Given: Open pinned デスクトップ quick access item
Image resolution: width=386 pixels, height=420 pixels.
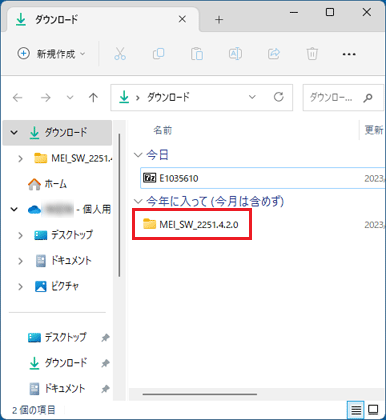Looking at the screenshot, I should [57, 337].
